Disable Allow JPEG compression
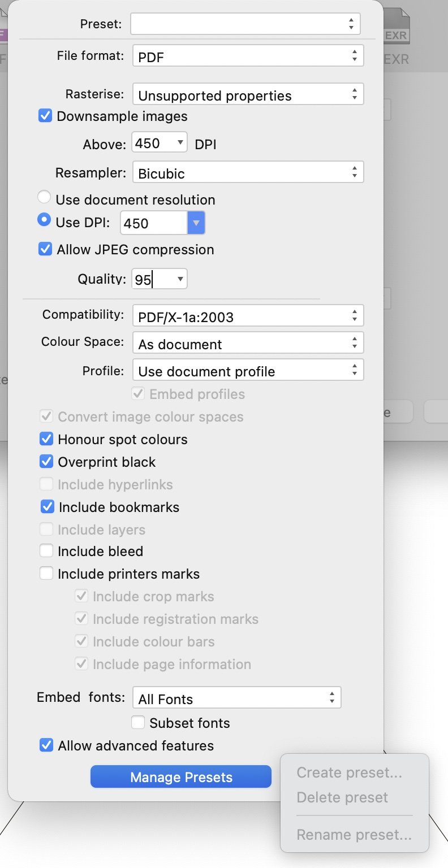The width and height of the screenshot is (448, 868). (45, 249)
